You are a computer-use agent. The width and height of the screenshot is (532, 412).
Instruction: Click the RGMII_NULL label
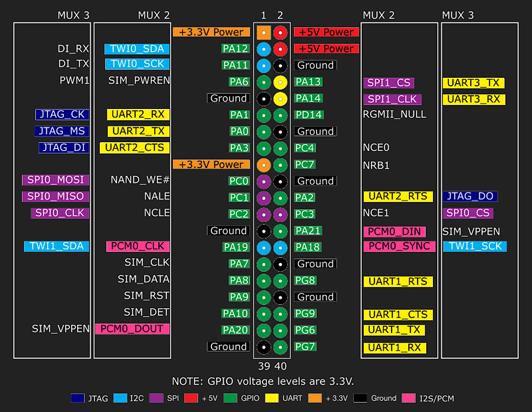pyautogui.click(x=394, y=114)
